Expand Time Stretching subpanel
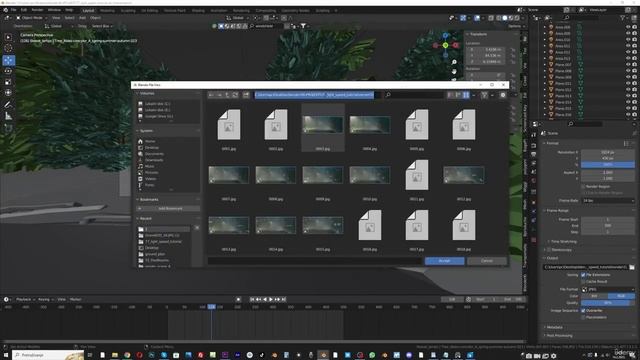640x360 pixels. 563,242
